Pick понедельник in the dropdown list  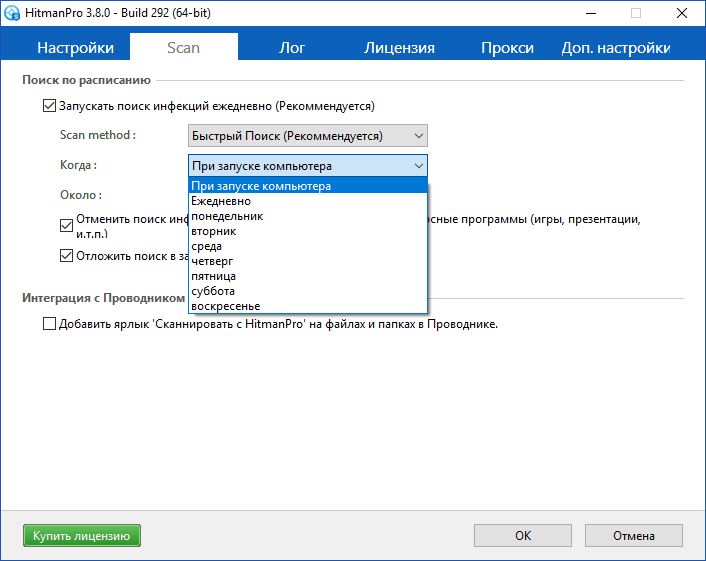308,216
